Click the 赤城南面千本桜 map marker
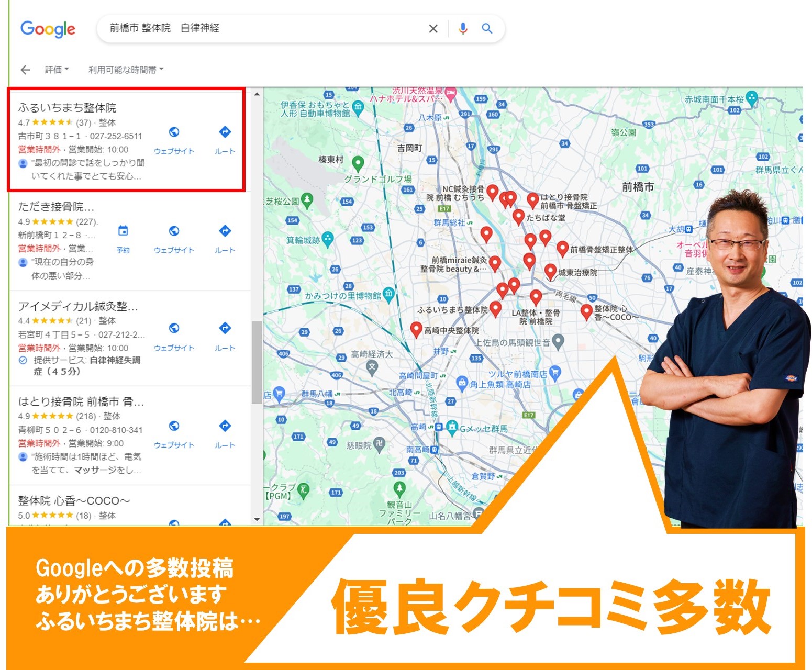 pos(752,98)
